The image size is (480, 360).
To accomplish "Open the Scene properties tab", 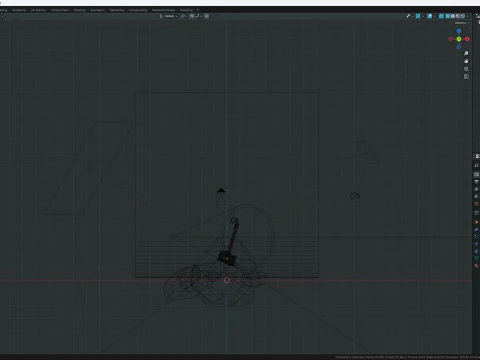I will 477,196.
